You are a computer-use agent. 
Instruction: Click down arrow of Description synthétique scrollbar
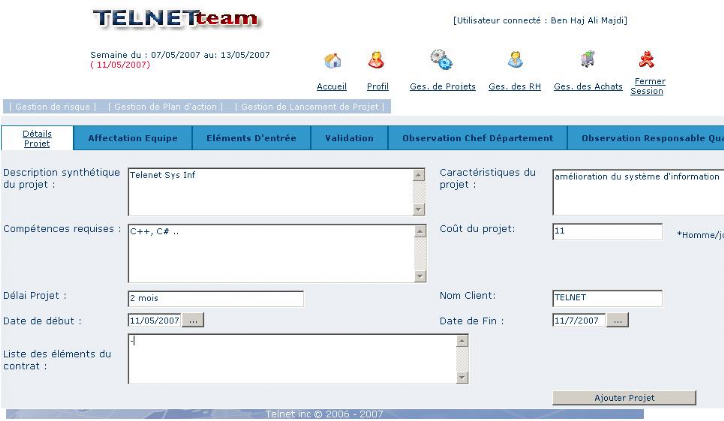pyautogui.click(x=419, y=209)
